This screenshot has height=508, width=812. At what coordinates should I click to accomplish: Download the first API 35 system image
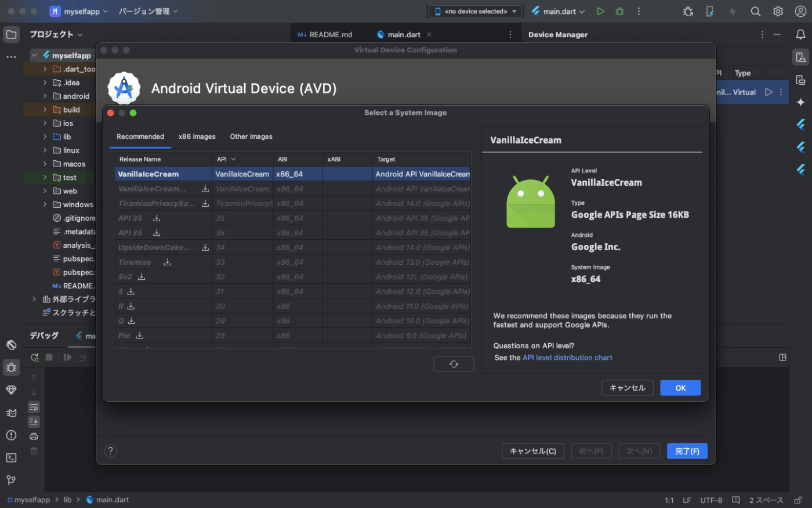coord(157,218)
